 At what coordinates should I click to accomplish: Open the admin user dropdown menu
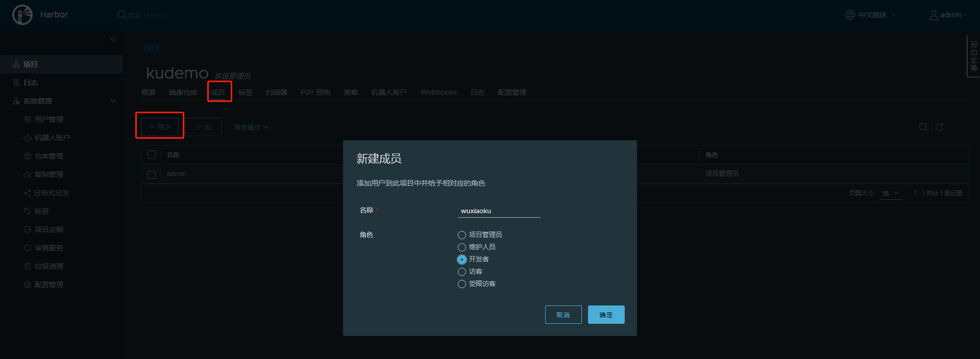click(948, 15)
